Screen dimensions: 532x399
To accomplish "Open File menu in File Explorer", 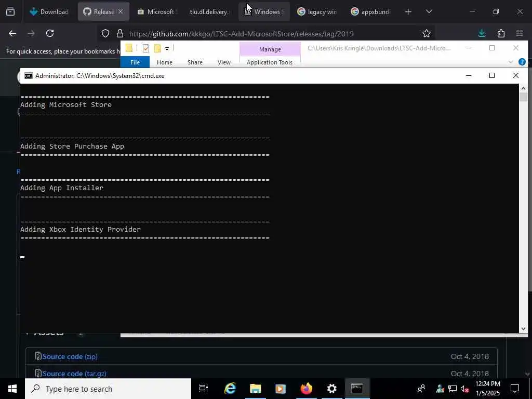I will pyautogui.click(x=135, y=62).
